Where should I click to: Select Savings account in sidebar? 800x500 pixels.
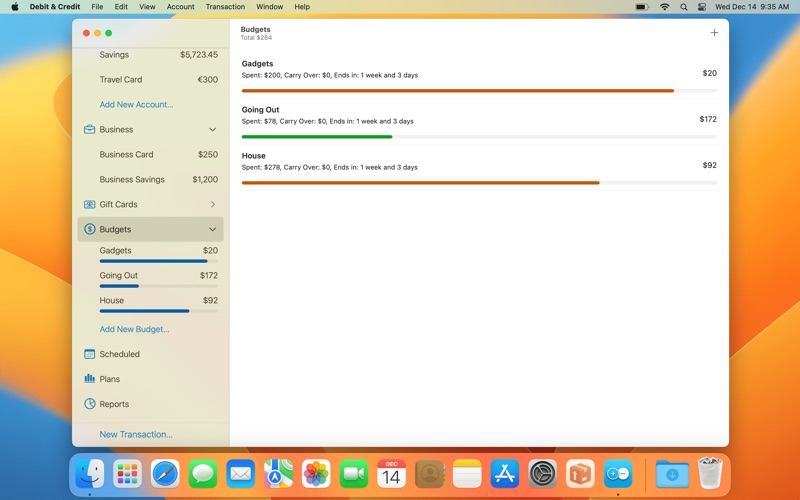pos(151,55)
